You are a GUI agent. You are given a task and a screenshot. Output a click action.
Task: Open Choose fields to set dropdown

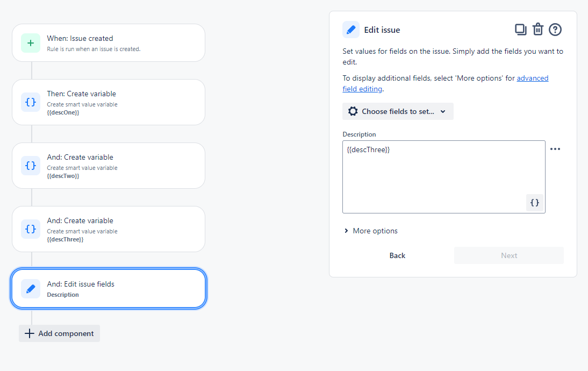[x=398, y=111]
